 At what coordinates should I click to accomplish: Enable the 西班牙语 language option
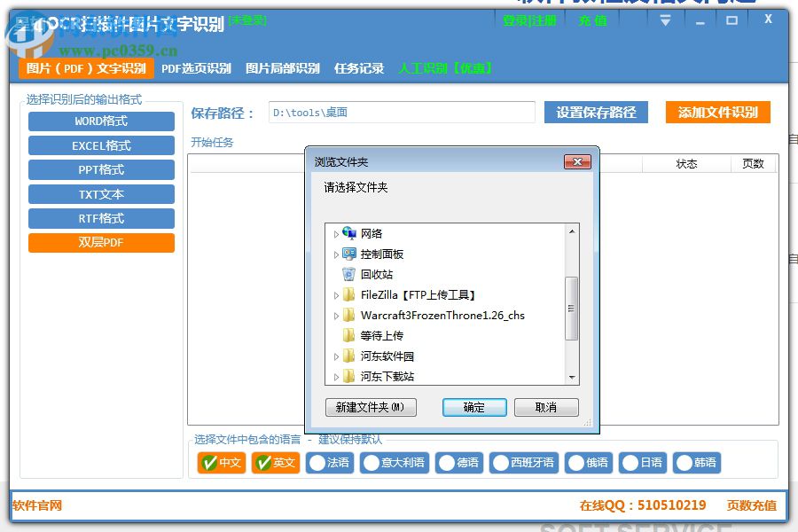[x=524, y=463]
